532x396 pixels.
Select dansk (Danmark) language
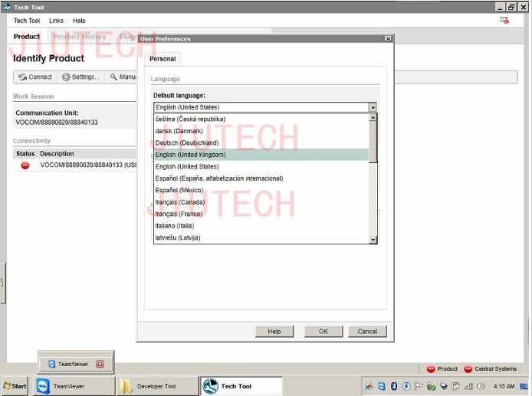pos(261,131)
